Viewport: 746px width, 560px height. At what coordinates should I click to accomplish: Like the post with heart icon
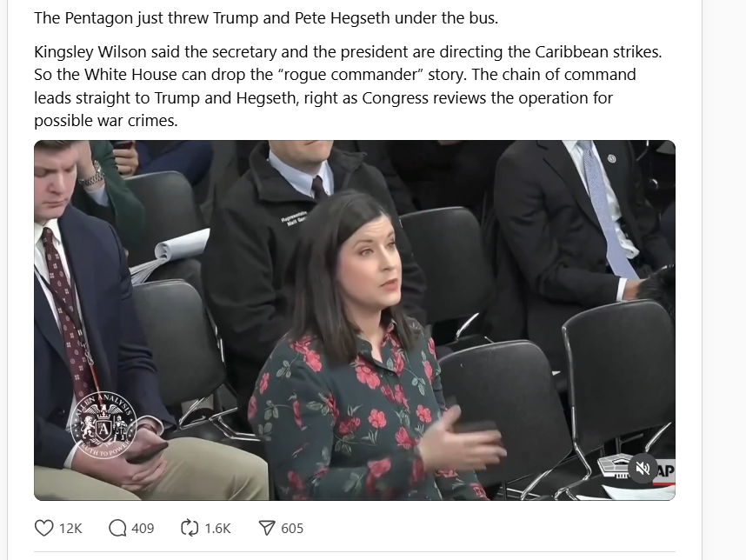(x=44, y=528)
